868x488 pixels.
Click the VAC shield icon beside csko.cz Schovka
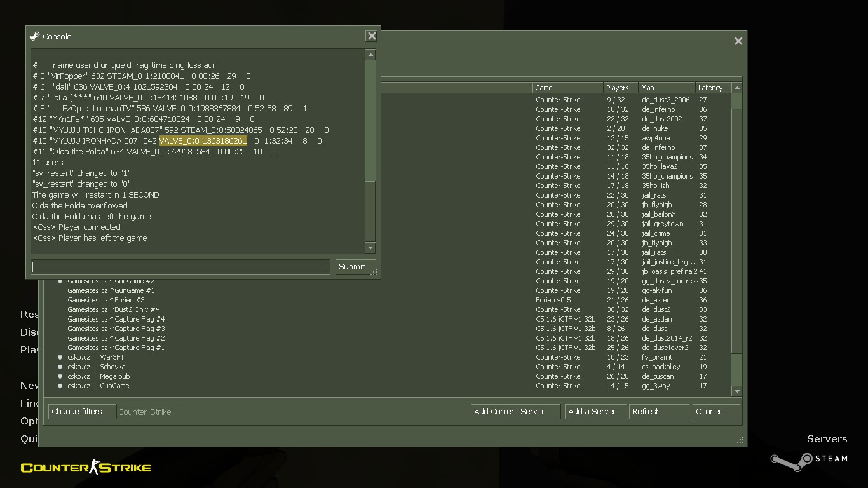60,367
